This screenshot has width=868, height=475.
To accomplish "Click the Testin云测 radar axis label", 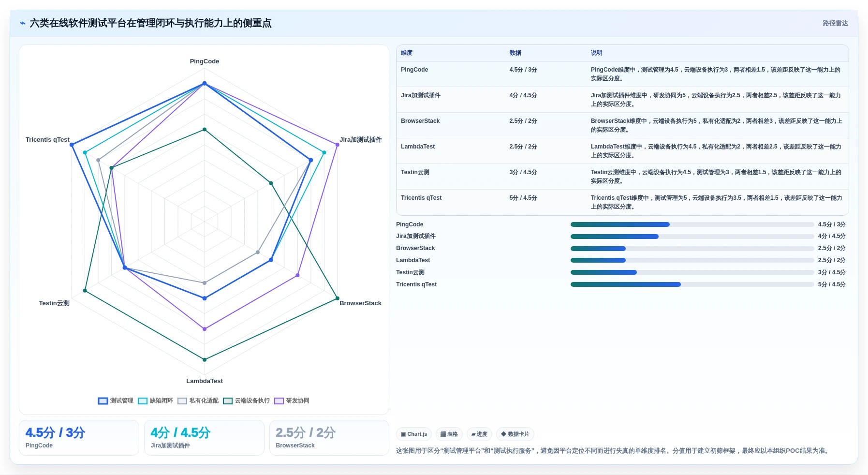I will coord(54,303).
